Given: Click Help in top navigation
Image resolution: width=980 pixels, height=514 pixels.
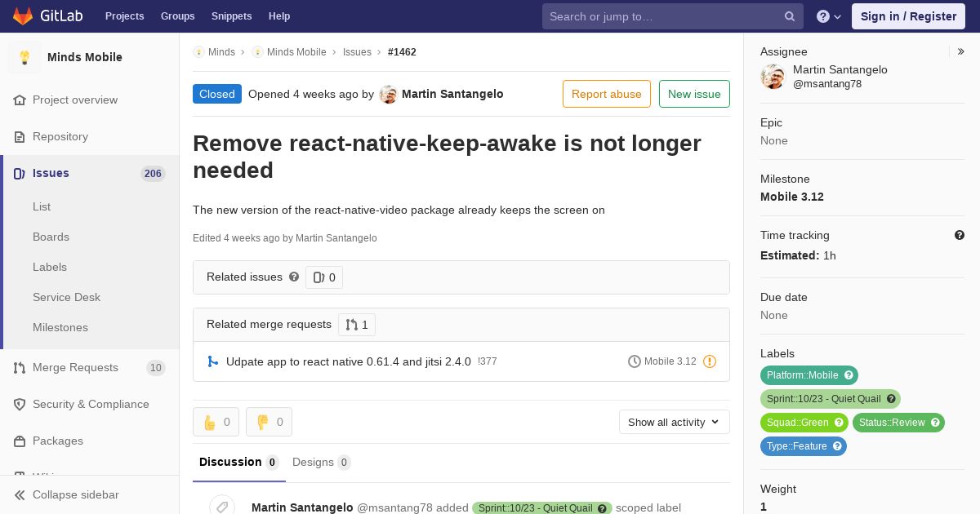Looking at the screenshot, I should (279, 16).
